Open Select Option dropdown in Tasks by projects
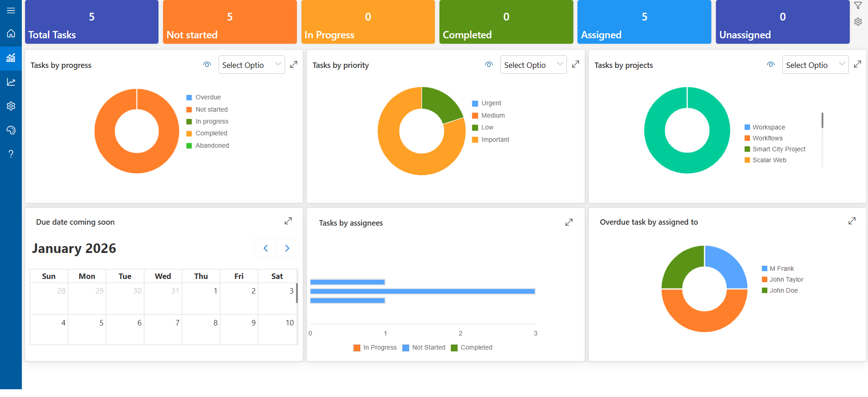 (x=816, y=65)
